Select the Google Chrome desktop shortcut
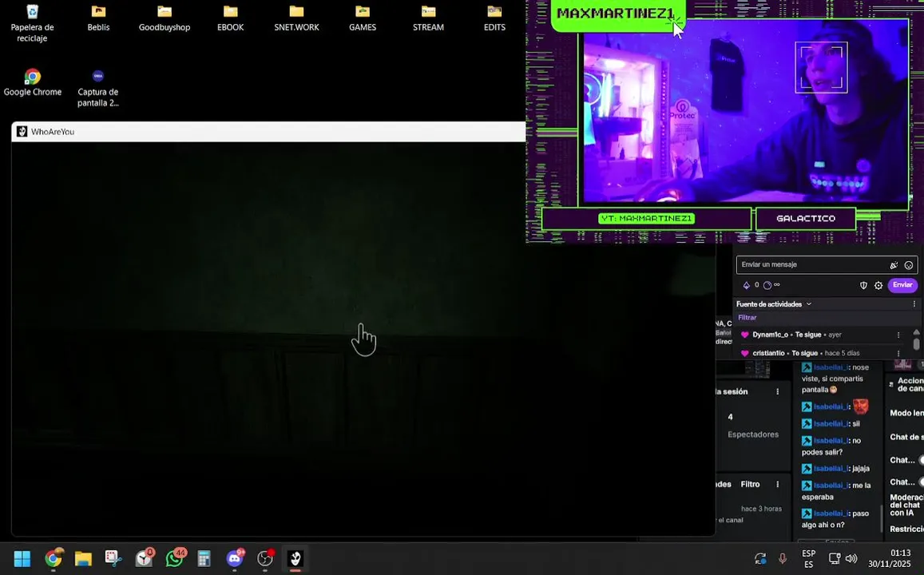 tap(33, 82)
